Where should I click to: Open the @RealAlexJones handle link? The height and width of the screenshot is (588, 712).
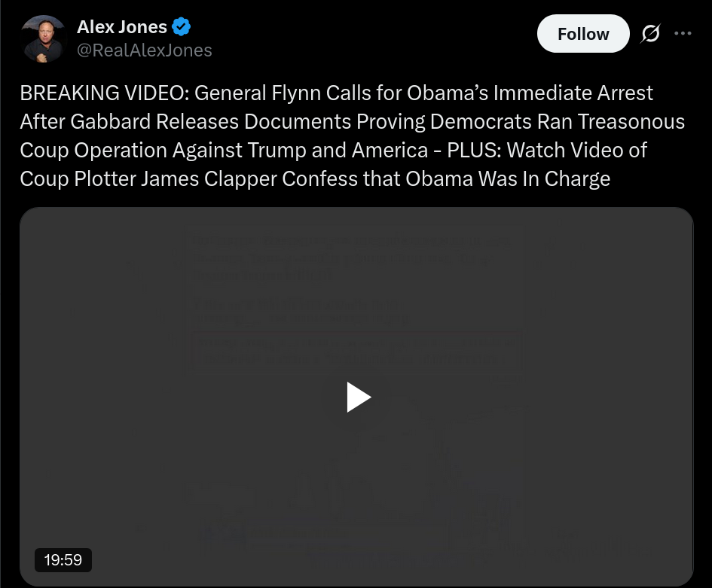point(145,50)
